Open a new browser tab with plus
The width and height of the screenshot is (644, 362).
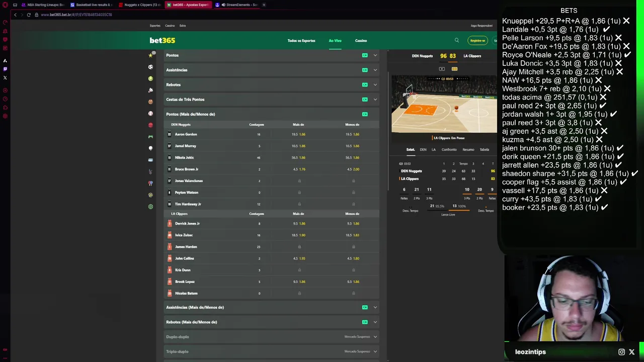pos(264,5)
